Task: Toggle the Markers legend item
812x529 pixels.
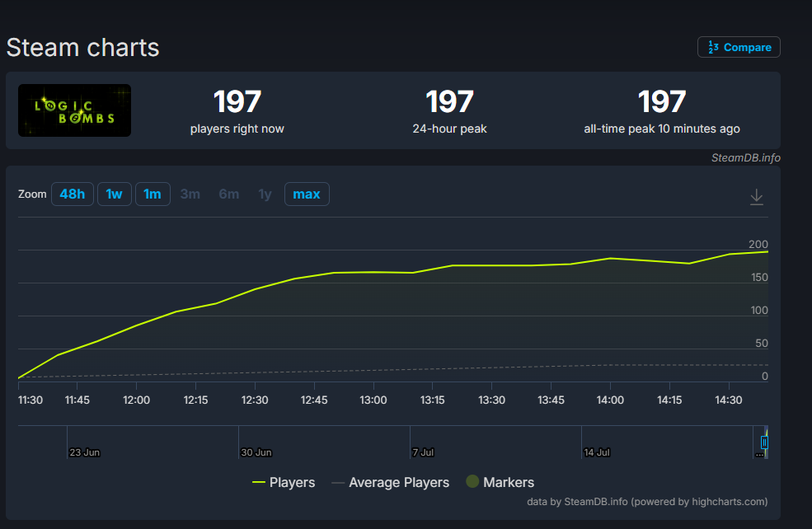Action: coord(500,482)
